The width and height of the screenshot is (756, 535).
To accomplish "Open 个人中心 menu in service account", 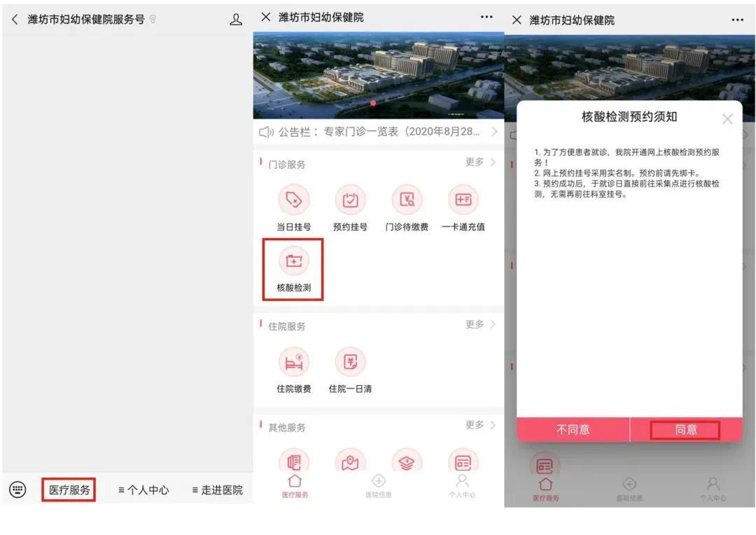I will pyautogui.click(x=143, y=489).
